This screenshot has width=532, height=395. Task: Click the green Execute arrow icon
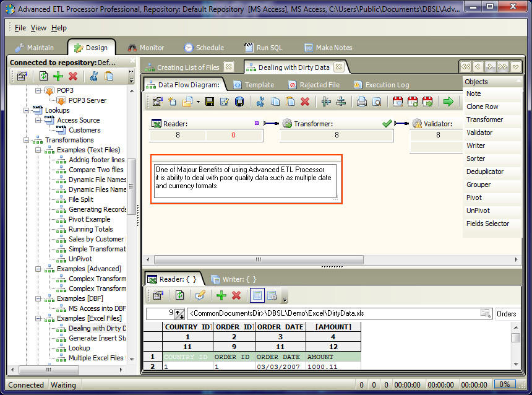(x=448, y=101)
